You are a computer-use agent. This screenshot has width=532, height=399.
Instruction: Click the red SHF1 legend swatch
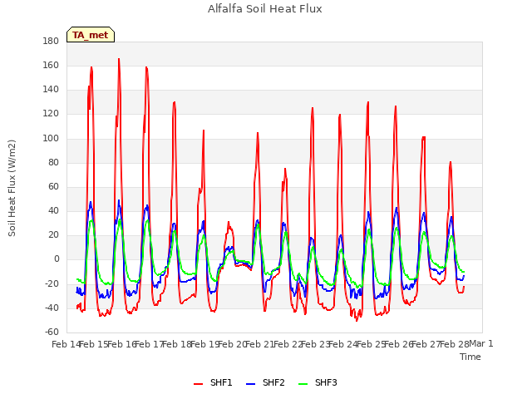[198, 383]
